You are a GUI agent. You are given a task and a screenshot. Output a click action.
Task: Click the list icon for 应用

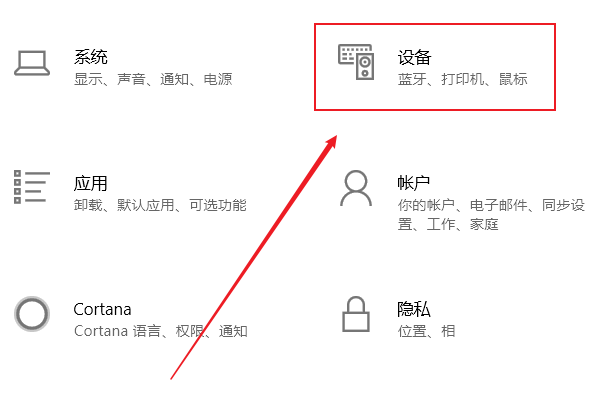tap(32, 187)
